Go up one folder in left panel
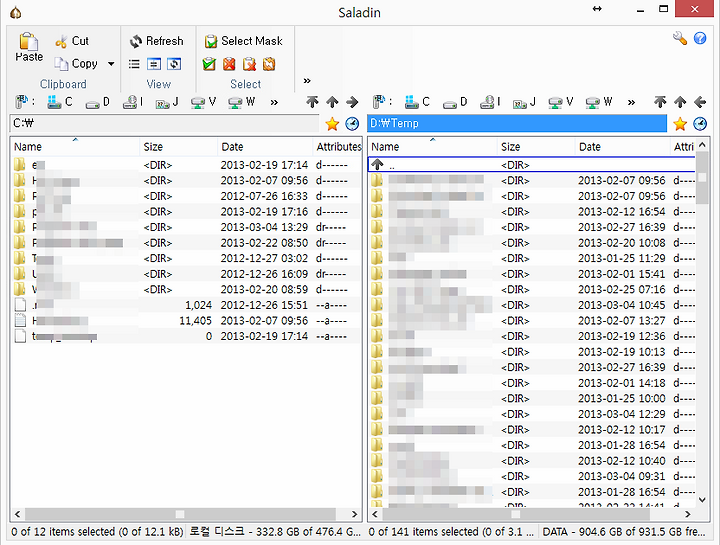Viewport: 720px width, 545px height. tap(332, 102)
